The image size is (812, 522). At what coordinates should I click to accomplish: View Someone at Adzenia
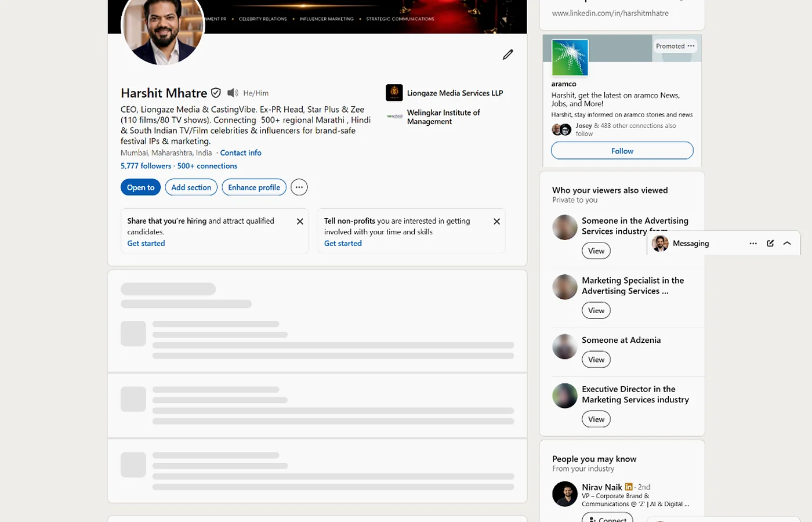pyautogui.click(x=596, y=360)
